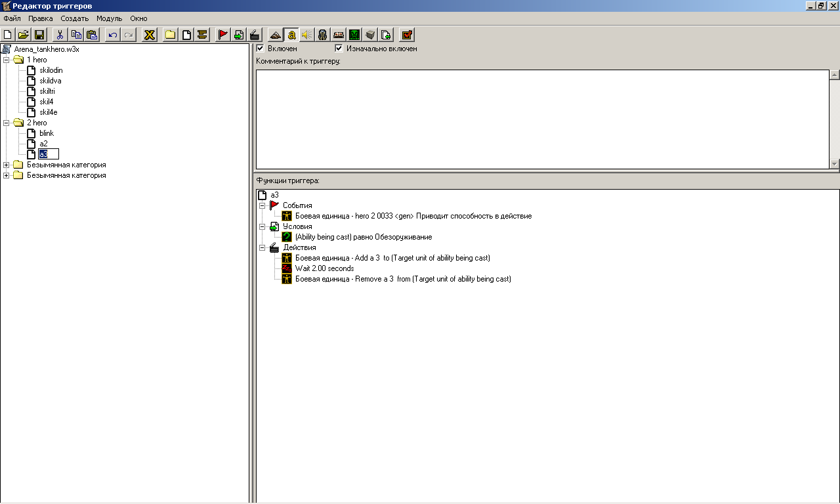Click the greyed-out Redo arrow
This screenshot has height=504, width=840.
[129, 35]
